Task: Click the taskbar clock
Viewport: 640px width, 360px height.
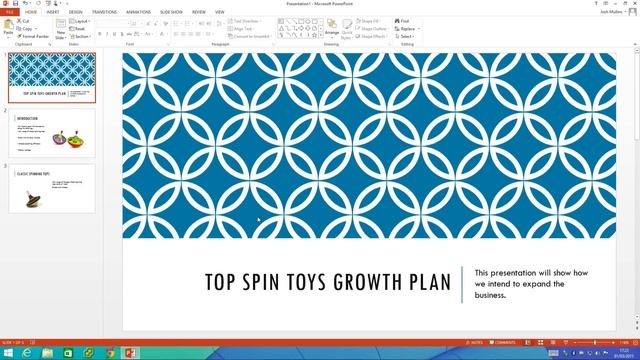Action: point(624,353)
